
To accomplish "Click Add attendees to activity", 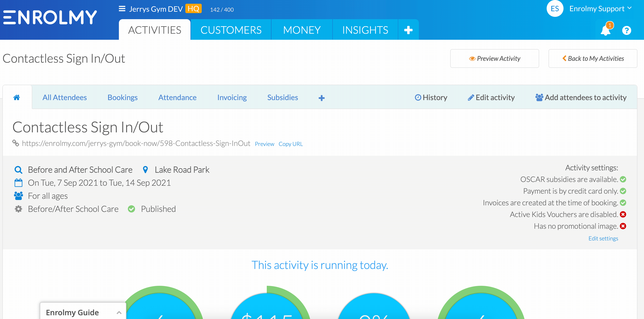I will click(581, 98).
